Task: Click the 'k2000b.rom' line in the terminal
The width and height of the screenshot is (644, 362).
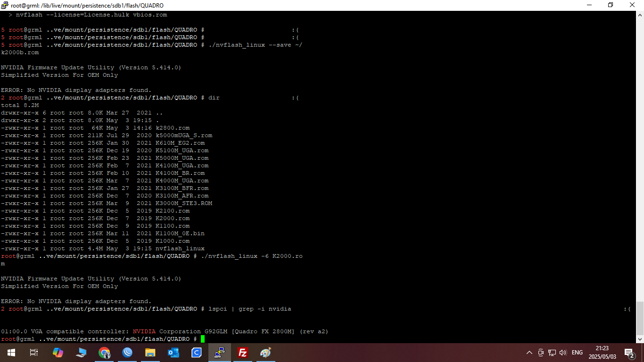Action: click(x=20, y=52)
